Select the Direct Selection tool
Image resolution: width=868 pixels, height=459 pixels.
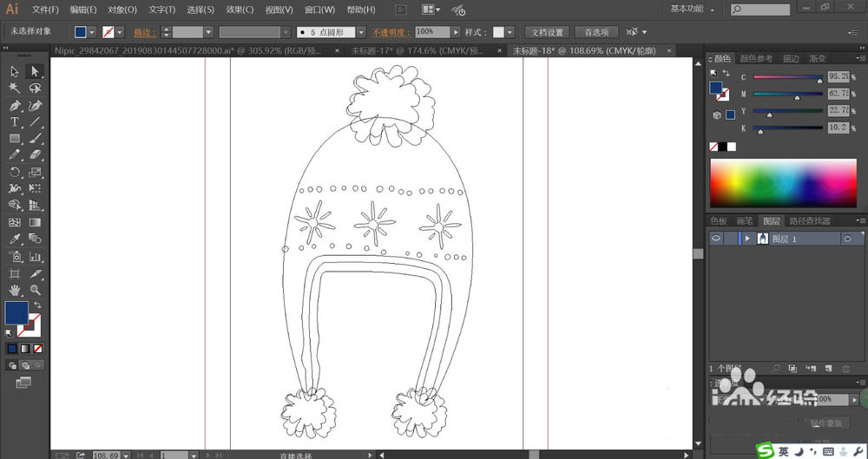35,71
